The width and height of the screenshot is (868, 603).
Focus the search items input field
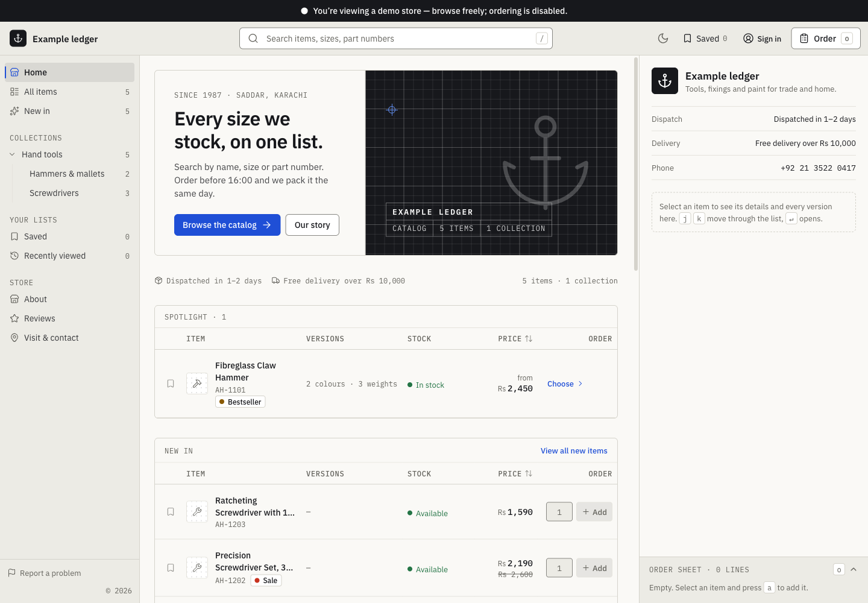point(396,39)
